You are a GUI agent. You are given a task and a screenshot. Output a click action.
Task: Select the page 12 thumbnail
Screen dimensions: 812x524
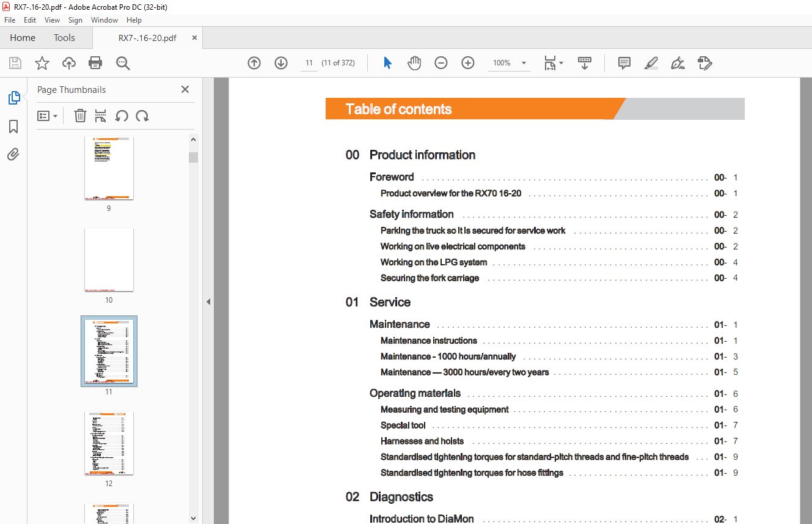109,443
